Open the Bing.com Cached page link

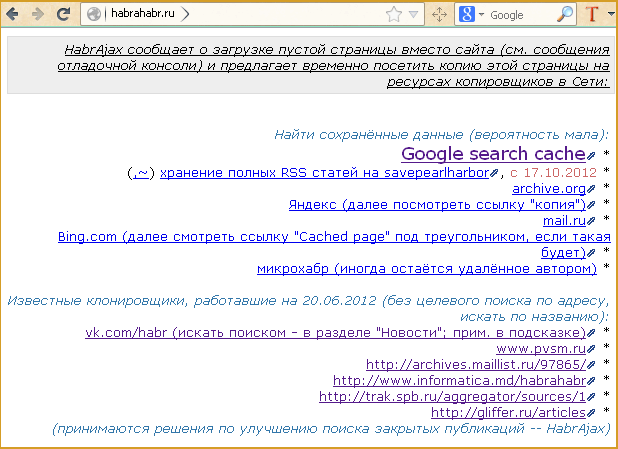click(334, 244)
